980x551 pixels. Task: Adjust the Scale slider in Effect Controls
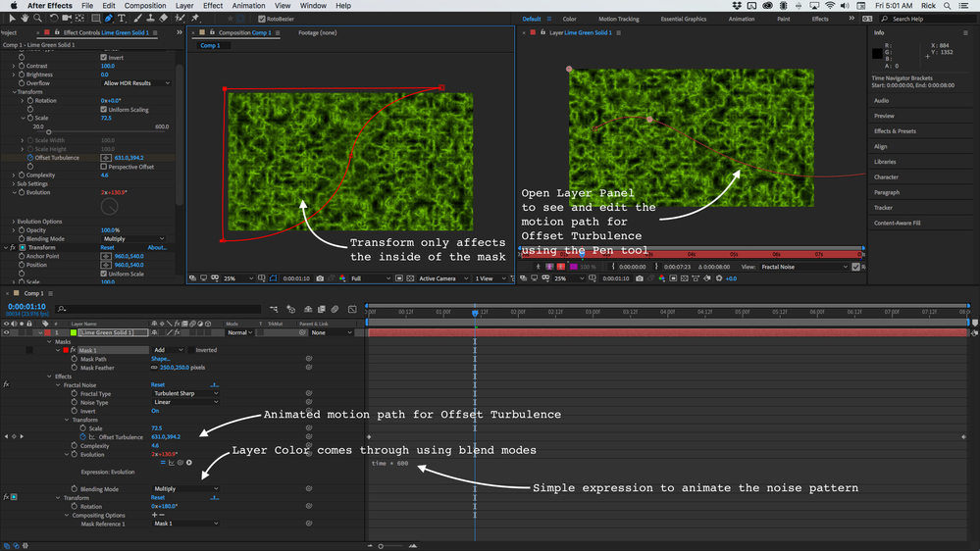point(49,132)
